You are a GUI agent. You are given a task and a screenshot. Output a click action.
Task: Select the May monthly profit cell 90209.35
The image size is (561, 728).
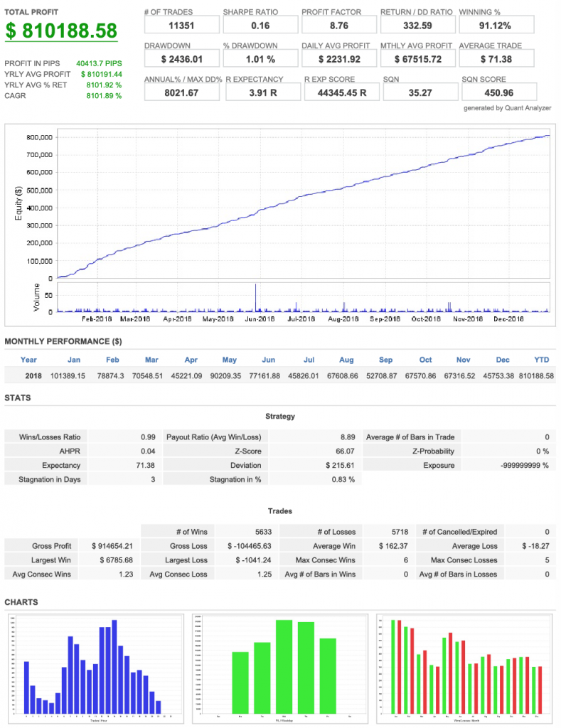pos(230,375)
